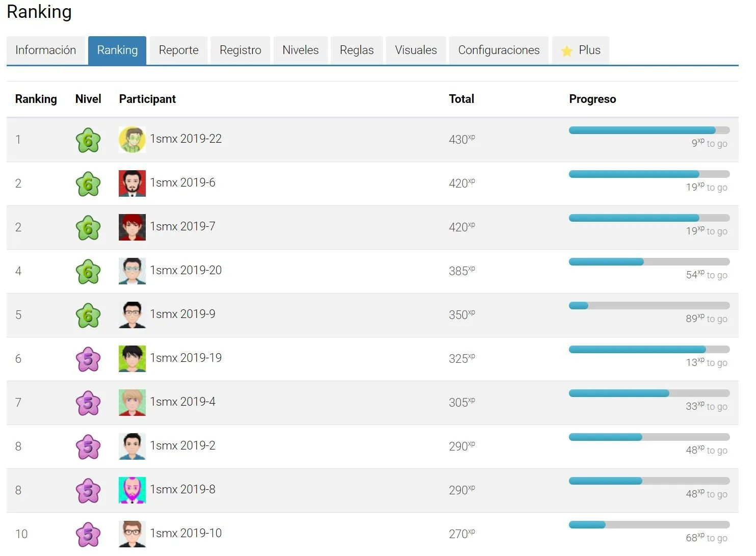The width and height of the screenshot is (756, 556).
Task: Click the level 5 badge of 1smx 2019-2
Action: (88, 447)
